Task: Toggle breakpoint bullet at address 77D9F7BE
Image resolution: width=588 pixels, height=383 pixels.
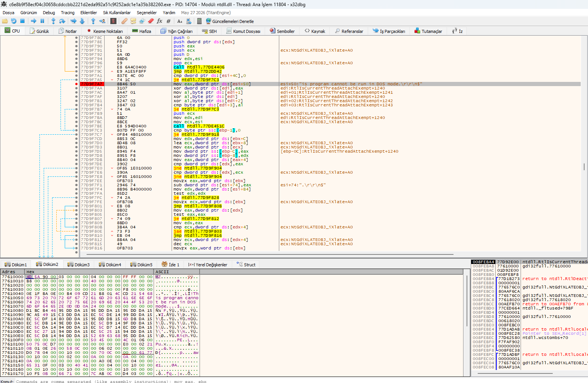Action: (x=77, y=126)
